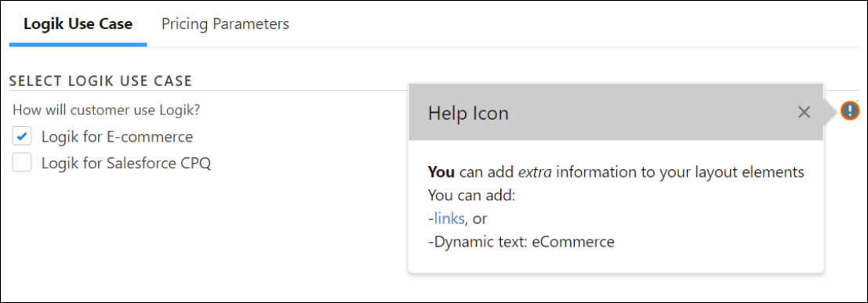
Task: Close the Help Icon popover
Action: click(x=804, y=112)
